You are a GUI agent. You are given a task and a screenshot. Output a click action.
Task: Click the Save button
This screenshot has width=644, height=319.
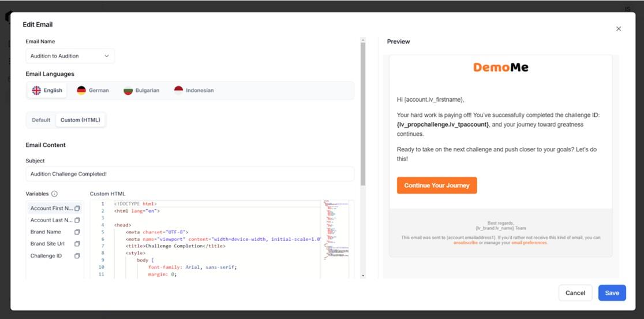click(612, 293)
